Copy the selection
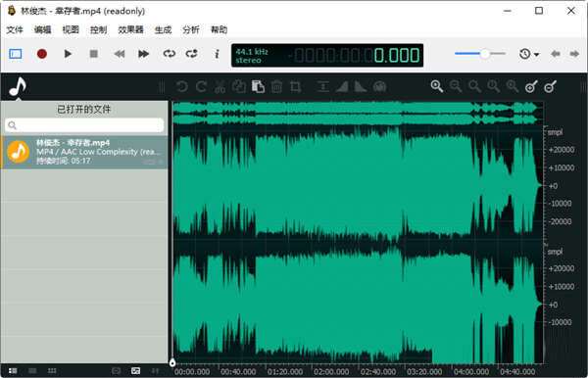The width and height of the screenshot is (588, 378). click(x=239, y=87)
